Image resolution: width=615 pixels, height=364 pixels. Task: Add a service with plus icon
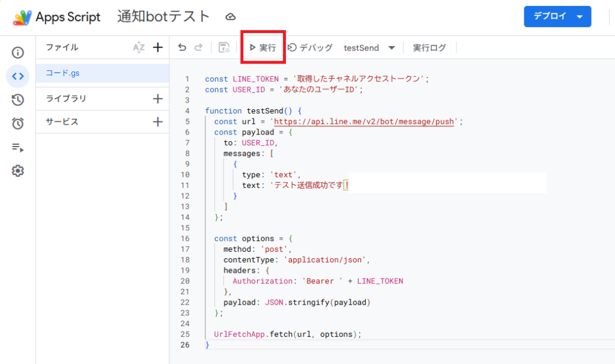(158, 121)
